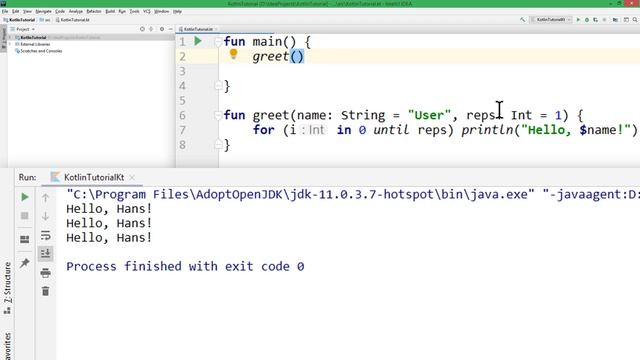Close the KotlinTutorialKt run tab

pos(132,178)
